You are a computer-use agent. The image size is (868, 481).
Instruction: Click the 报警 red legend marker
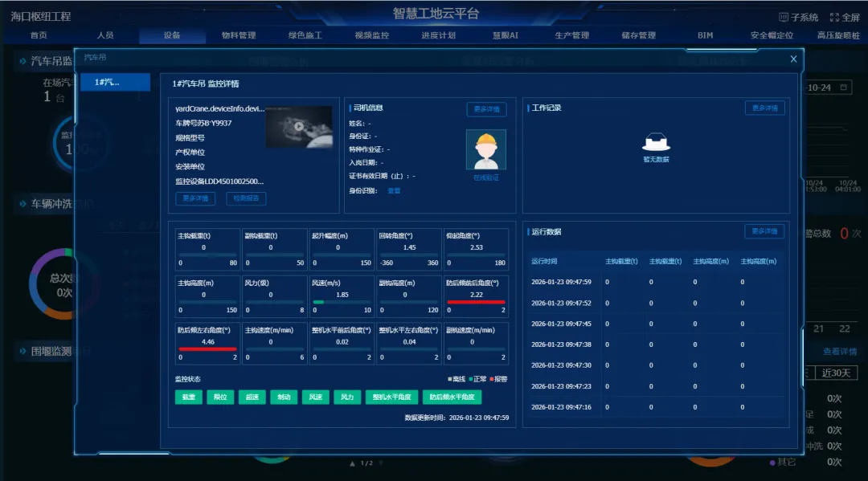coord(491,379)
